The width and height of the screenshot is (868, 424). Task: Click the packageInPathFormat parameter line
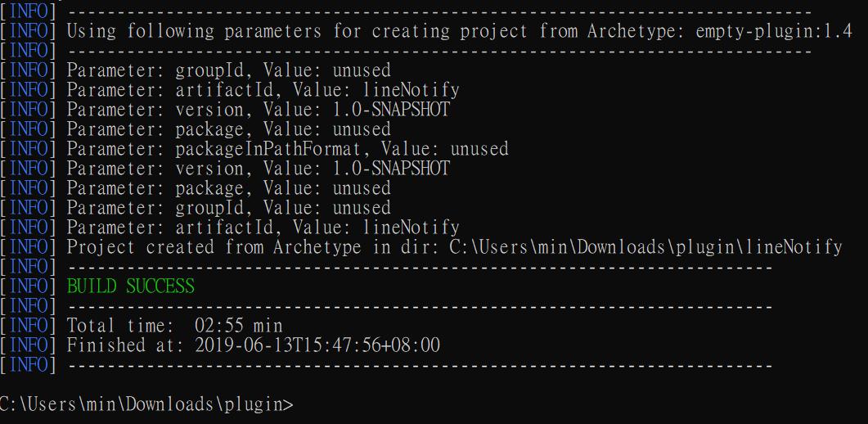(287, 149)
